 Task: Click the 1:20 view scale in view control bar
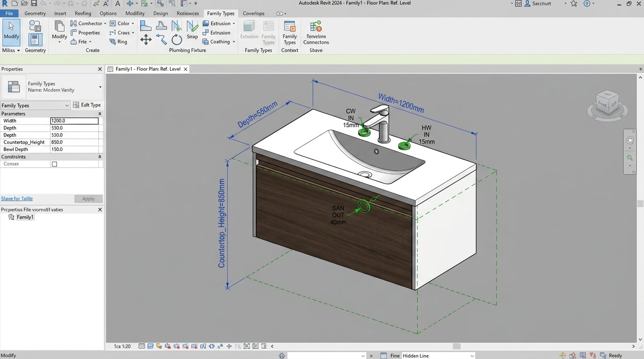pos(122,346)
